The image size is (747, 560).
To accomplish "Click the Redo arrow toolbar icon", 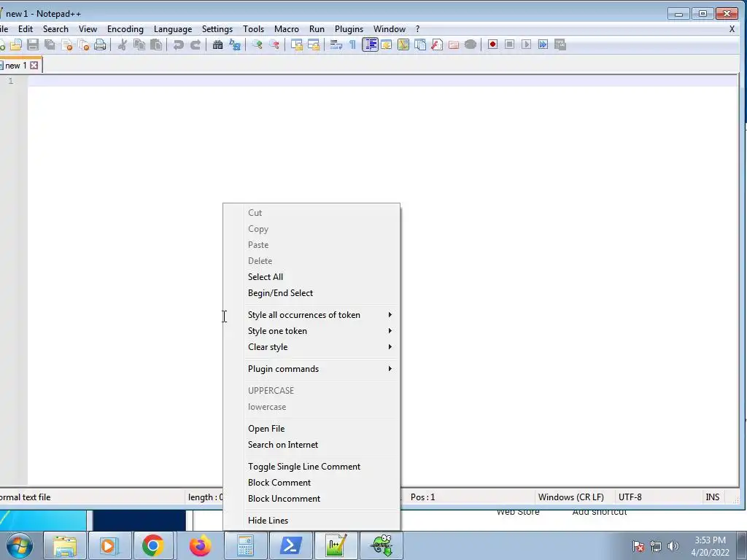I will point(196,44).
